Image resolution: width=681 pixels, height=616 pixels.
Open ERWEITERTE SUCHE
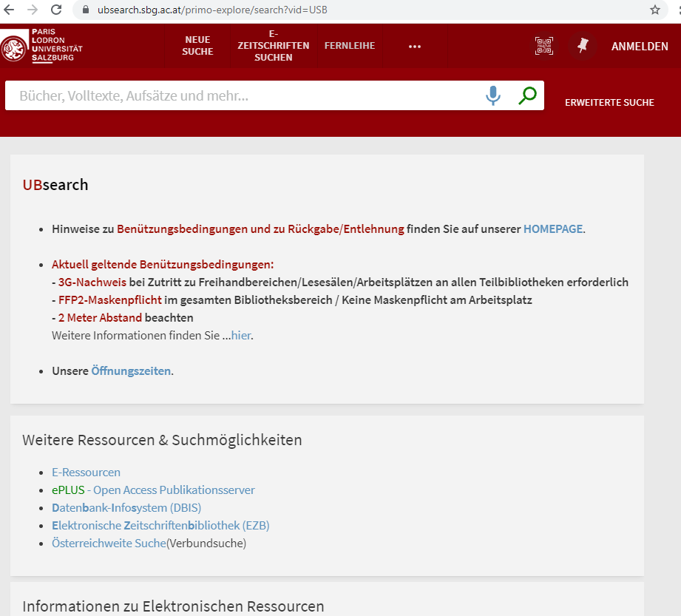[609, 103]
